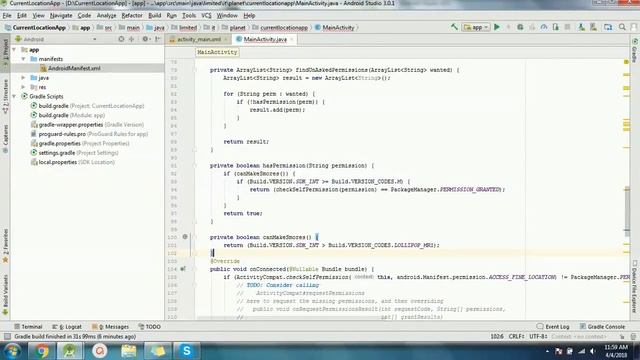Open SDK Manager toolbar icon
The image size is (640, 360).
(x=593, y=27)
